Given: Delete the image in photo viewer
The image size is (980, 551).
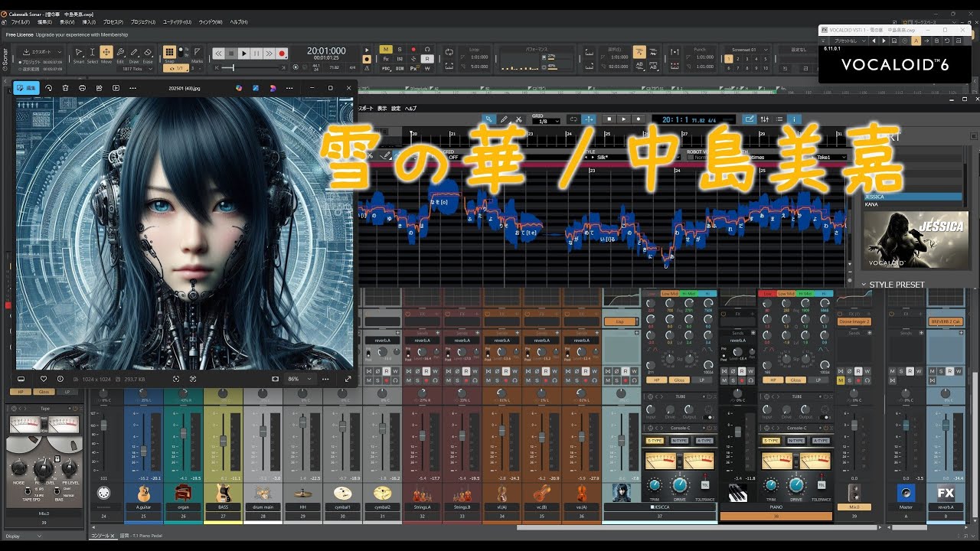Looking at the screenshot, I should 65,88.
